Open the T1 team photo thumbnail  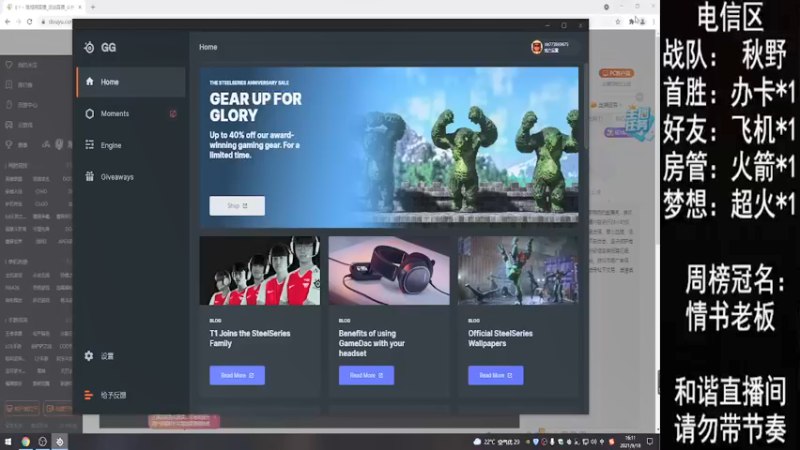[x=260, y=270]
